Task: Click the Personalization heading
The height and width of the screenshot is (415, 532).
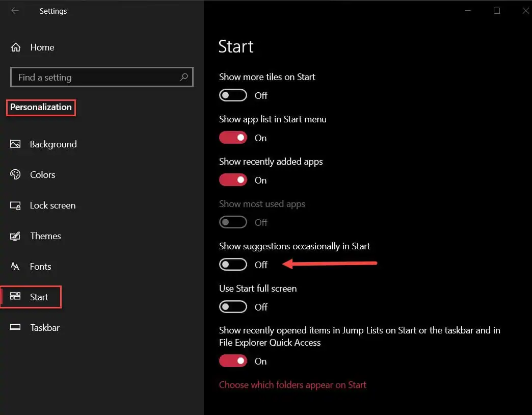Action: 41,107
